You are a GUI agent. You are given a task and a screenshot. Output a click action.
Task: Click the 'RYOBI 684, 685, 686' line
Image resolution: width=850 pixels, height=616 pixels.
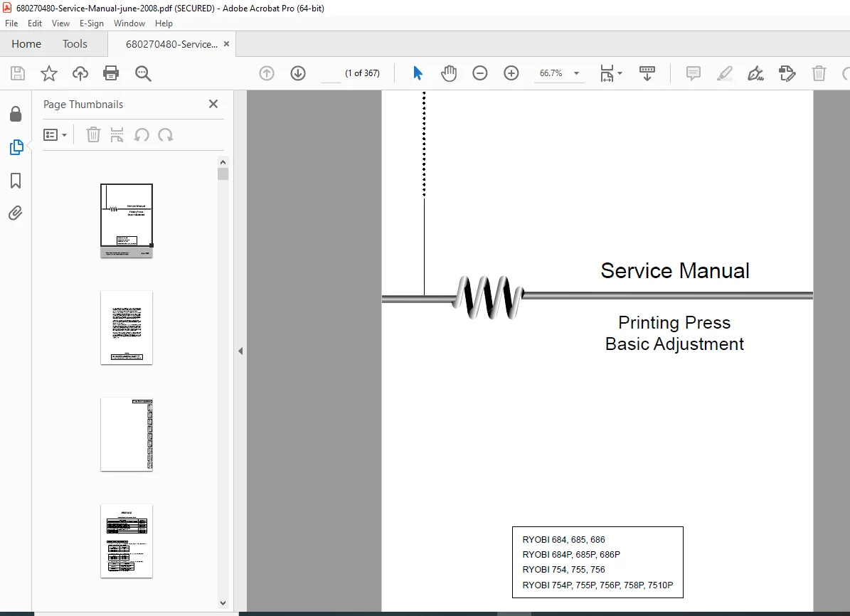(x=564, y=540)
